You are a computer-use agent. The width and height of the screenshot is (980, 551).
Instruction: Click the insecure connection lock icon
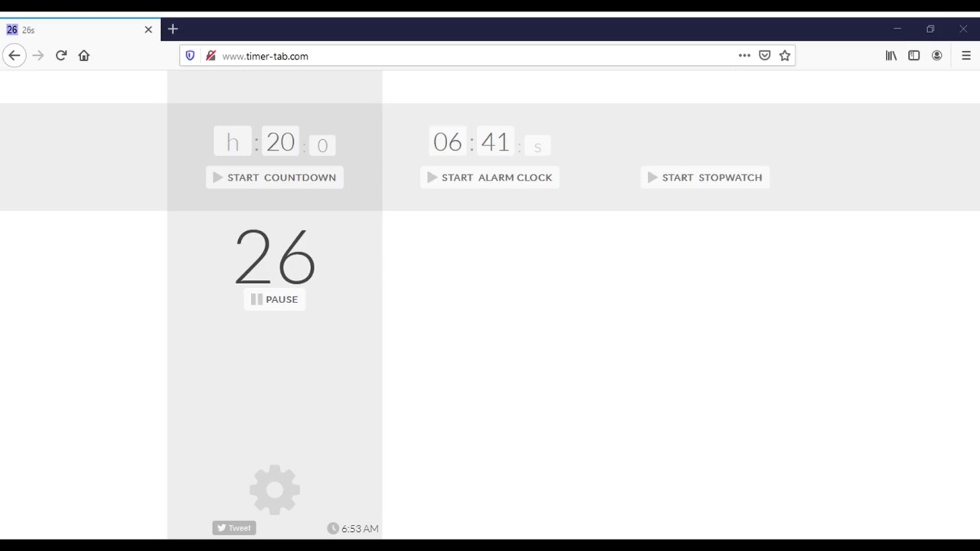pyautogui.click(x=211, y=56)
